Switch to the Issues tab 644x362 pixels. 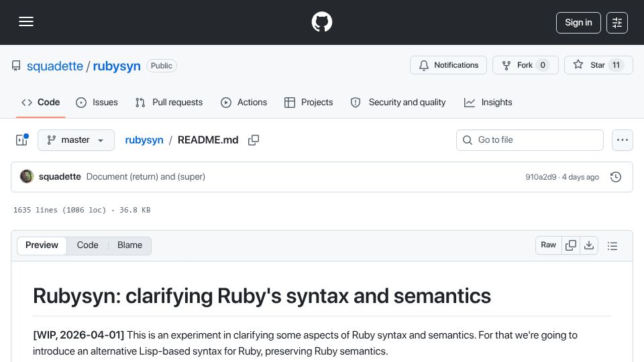[x=97, y=102]
